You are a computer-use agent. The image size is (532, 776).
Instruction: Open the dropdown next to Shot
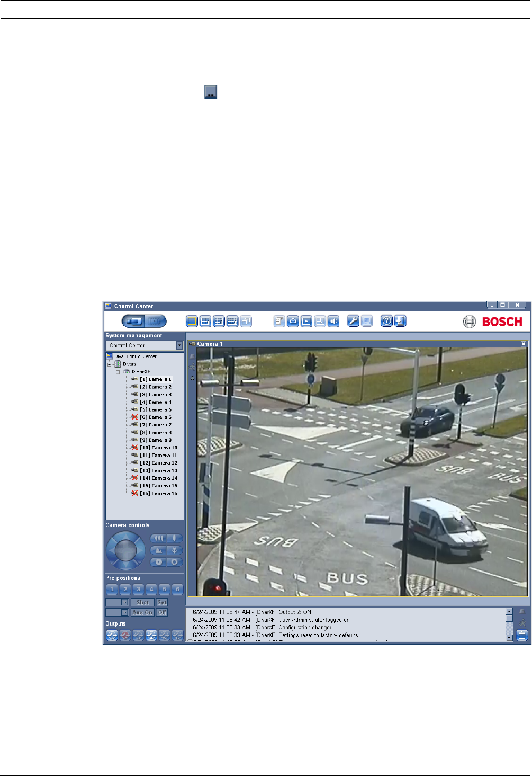125,602
